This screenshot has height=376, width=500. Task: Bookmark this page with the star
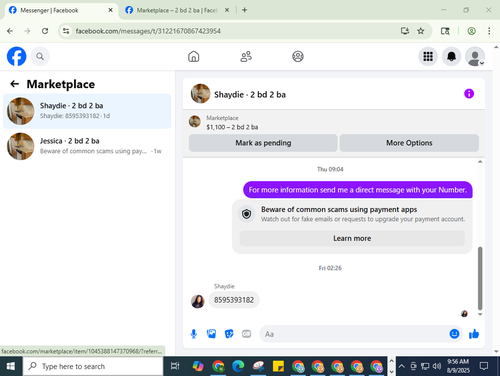pos(421,31)
